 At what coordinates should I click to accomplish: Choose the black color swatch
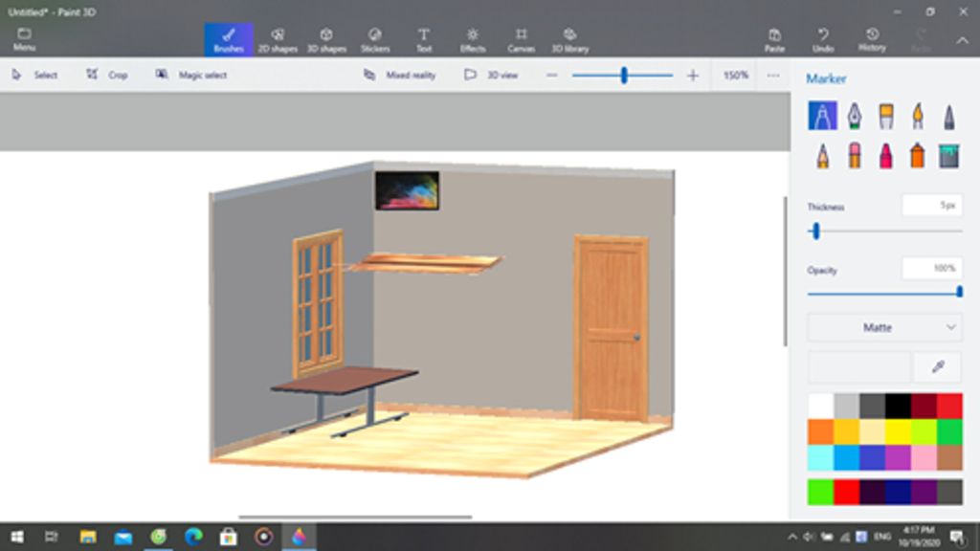tap(898, 406)
